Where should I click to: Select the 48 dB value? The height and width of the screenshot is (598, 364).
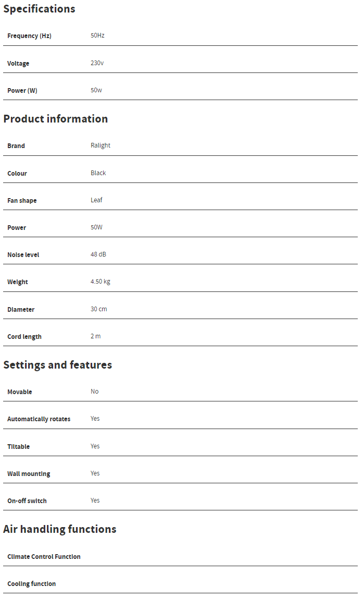click(x=98, y=254)
